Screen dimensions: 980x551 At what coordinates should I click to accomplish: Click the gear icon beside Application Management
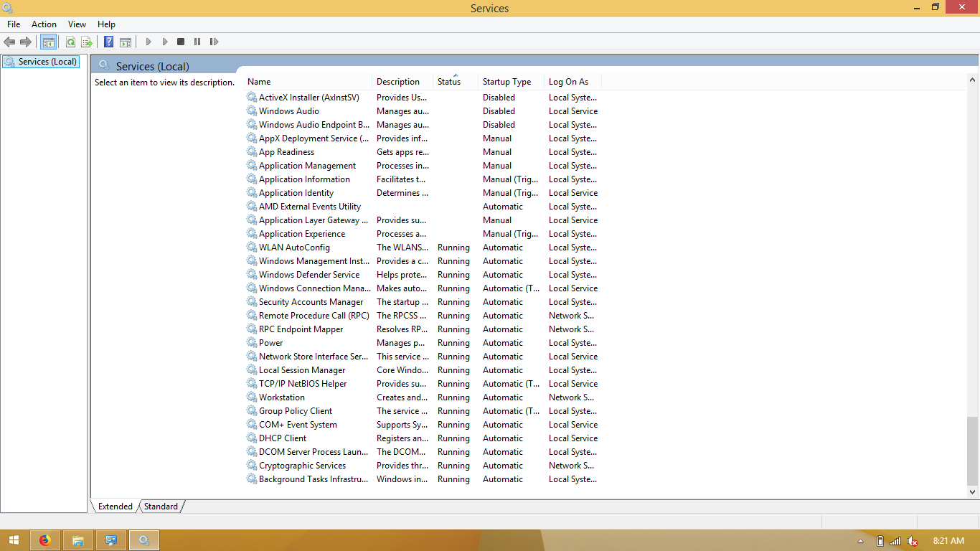(252, 165)
